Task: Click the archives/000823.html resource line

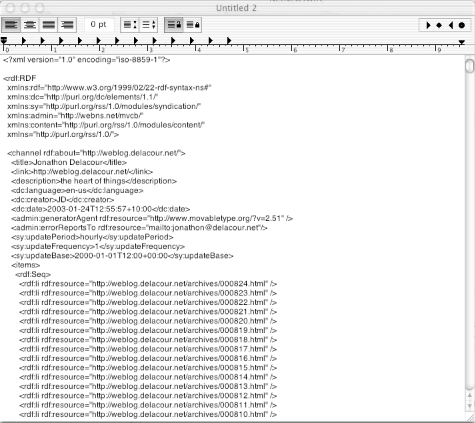Action: point(148,293)
